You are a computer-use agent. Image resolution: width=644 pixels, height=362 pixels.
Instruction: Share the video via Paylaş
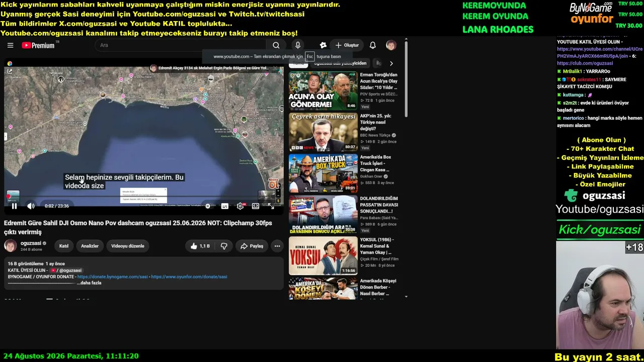252,246
